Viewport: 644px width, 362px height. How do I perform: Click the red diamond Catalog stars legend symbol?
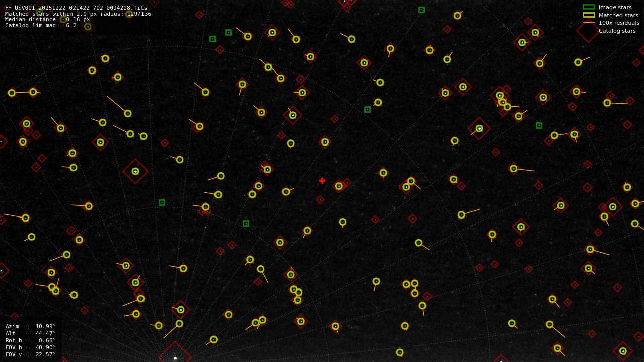click(x=588, y=31)
